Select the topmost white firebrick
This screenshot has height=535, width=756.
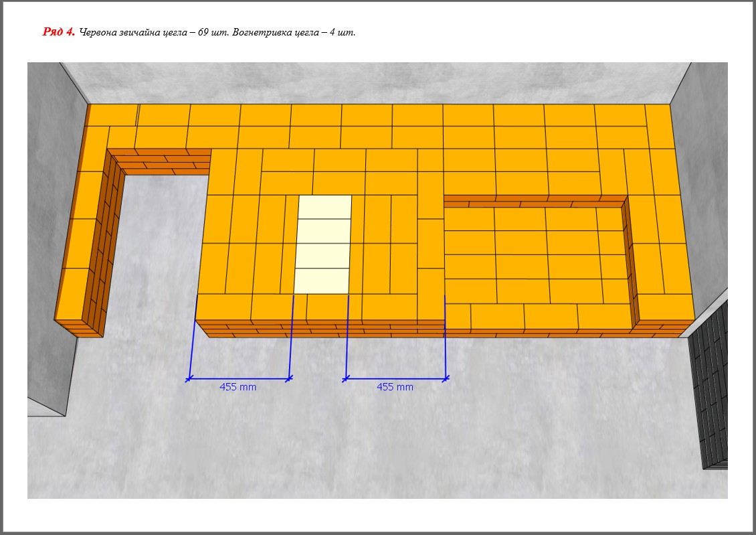point(324,207)
